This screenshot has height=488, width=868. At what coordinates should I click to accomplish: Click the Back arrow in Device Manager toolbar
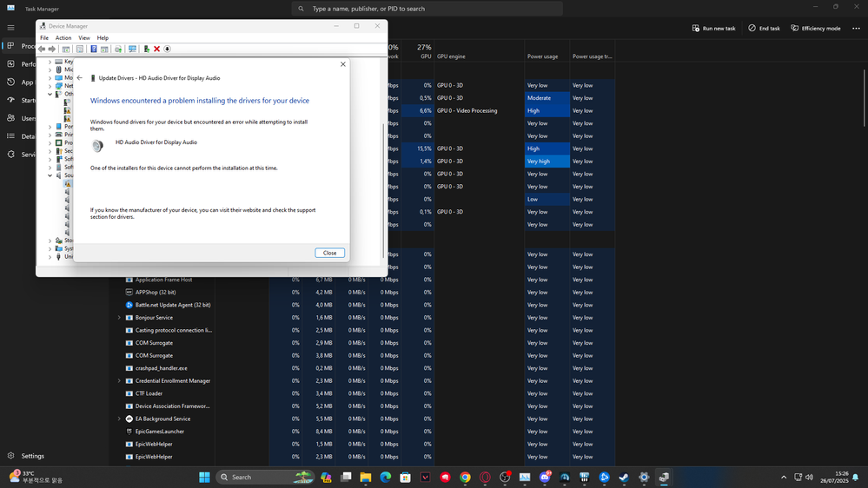42,49
